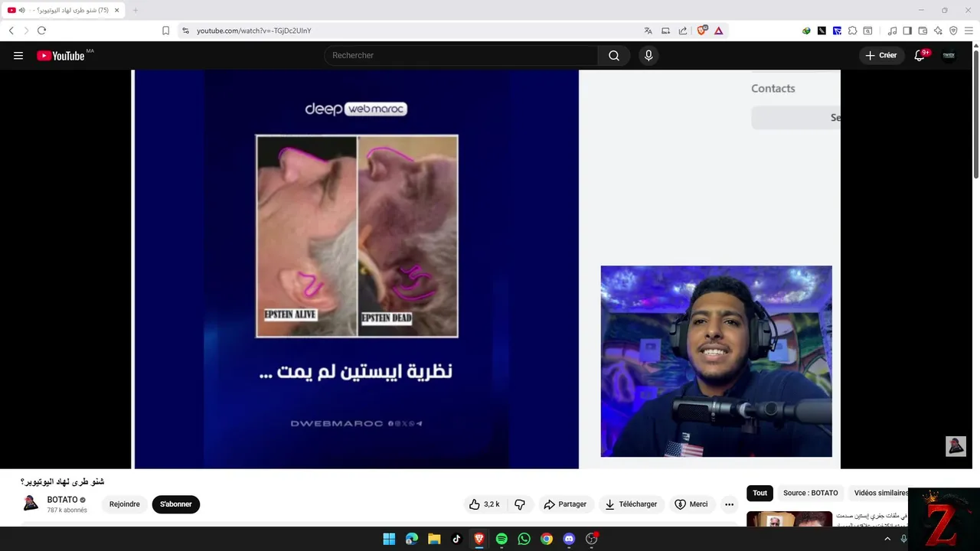Like the video (3,2 k)
The width and height of the screenshot is (980, 551).
(485, 504)
